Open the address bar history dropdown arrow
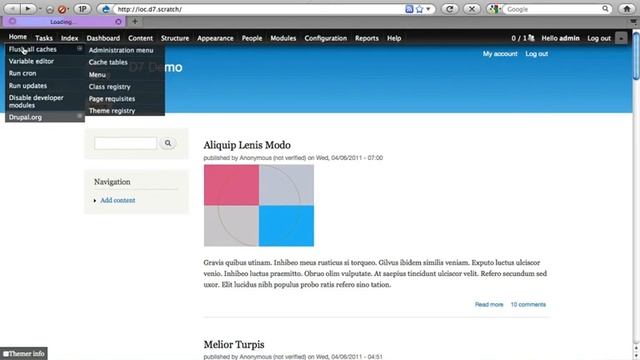The height and width of the screenshot is (360, 640). pyautogui.click(x=428, y=9)
